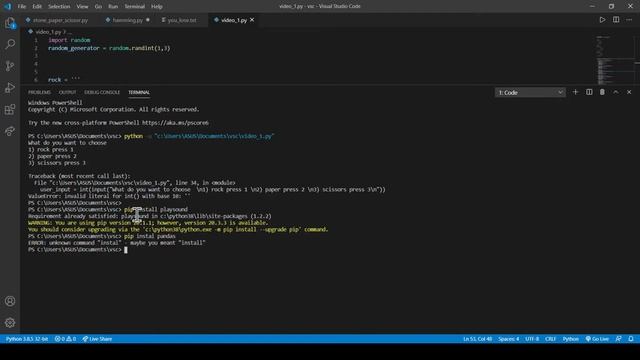Split the terminal pane
The height and width of the screenshot is (360, 640).
589,92
